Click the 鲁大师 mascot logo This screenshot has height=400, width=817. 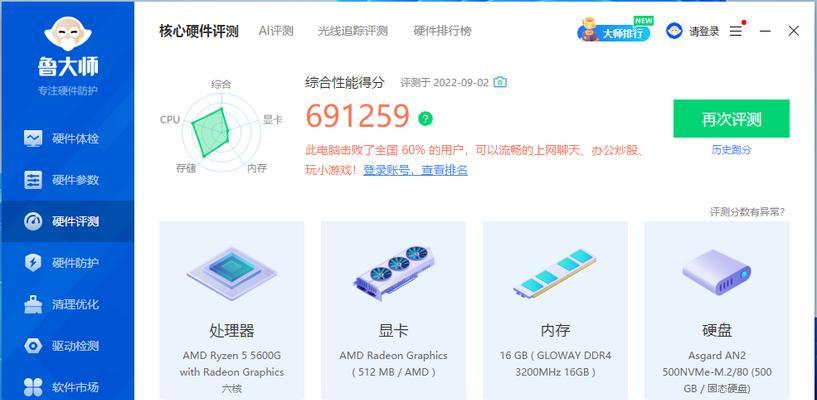coord(68,34)
